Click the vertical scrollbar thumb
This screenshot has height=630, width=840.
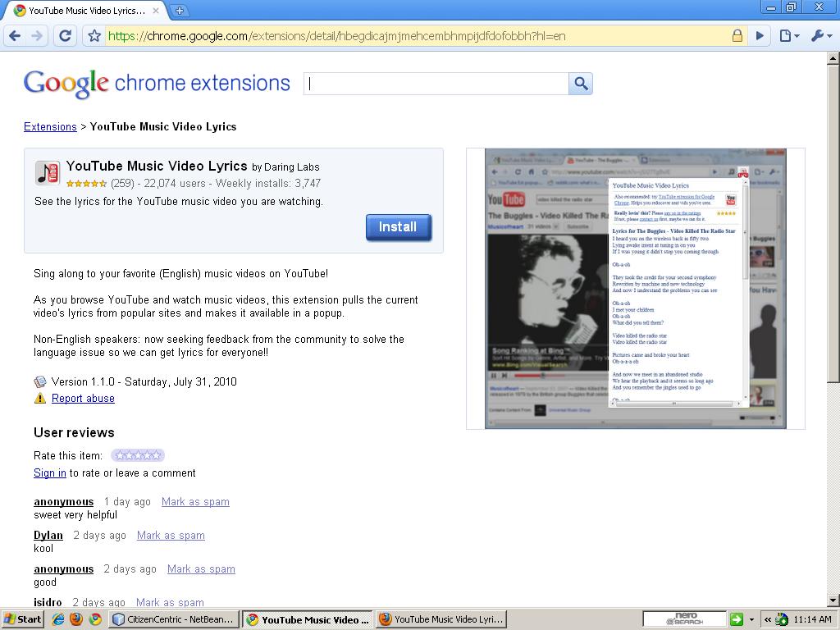833,223
